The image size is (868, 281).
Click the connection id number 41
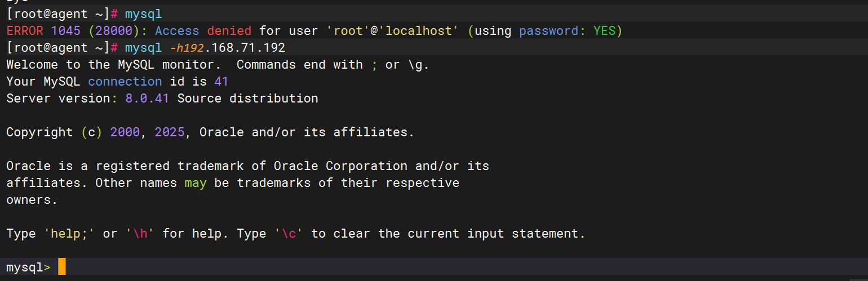tap(222, 82)
